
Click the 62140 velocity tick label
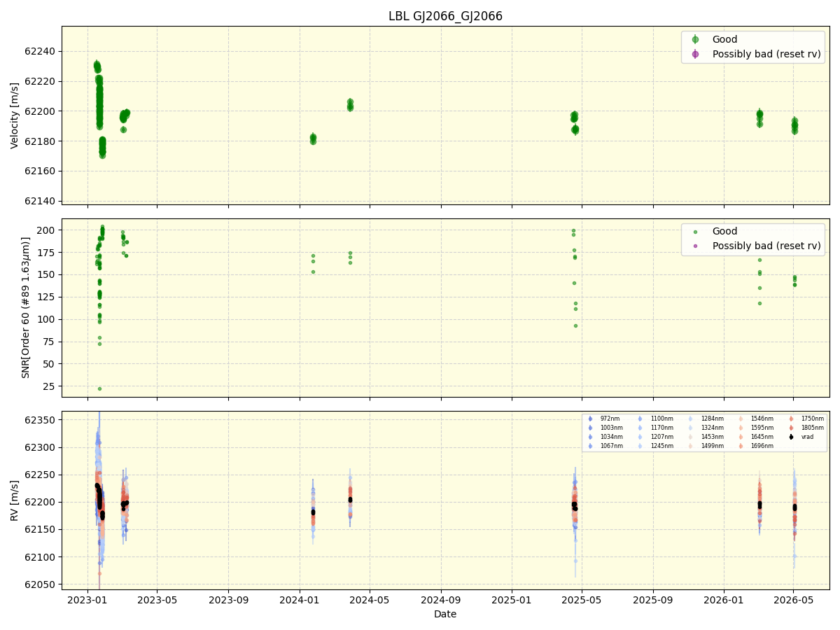click(41, 202)
